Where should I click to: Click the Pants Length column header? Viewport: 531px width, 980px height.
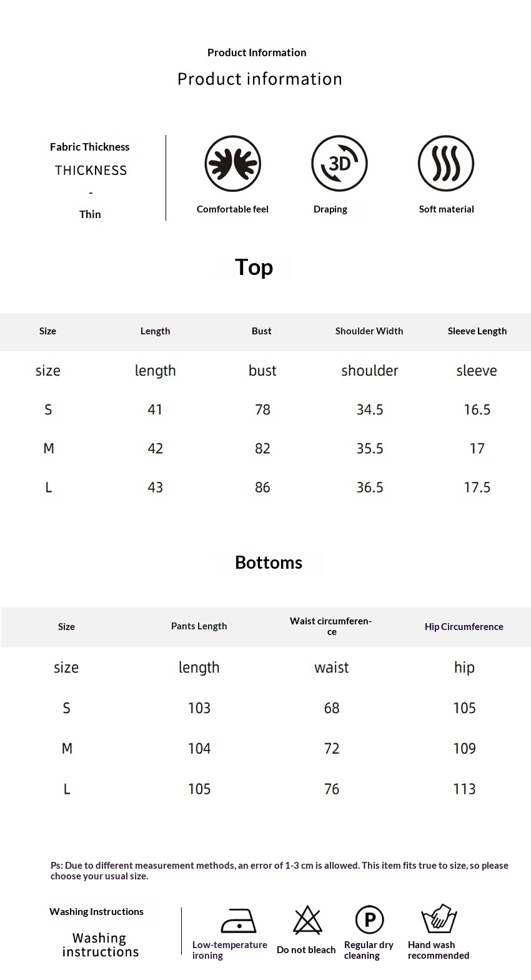199,626
